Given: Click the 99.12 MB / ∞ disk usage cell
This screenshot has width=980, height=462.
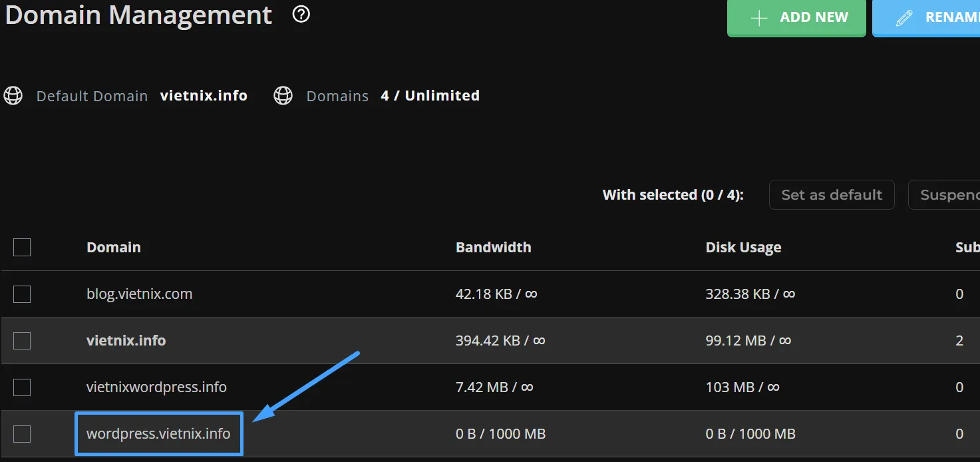Looking at the screenshot, I should (x=748, y=341).
